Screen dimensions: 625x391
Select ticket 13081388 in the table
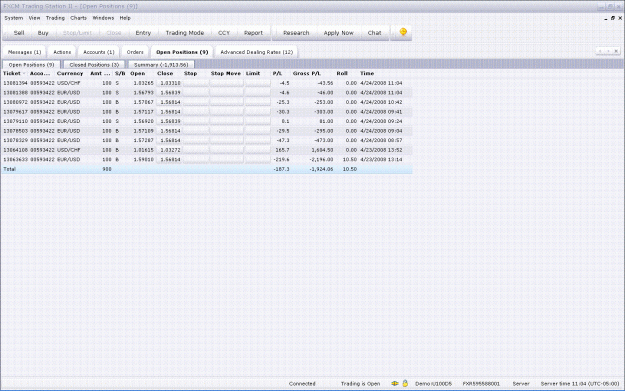click(x=16, y=92)
